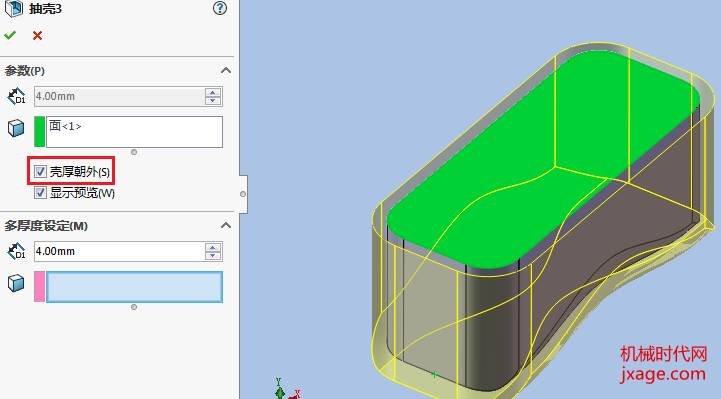Click the property panel collapse handle
Screen dimensions: 721x399
pos(243,194)
